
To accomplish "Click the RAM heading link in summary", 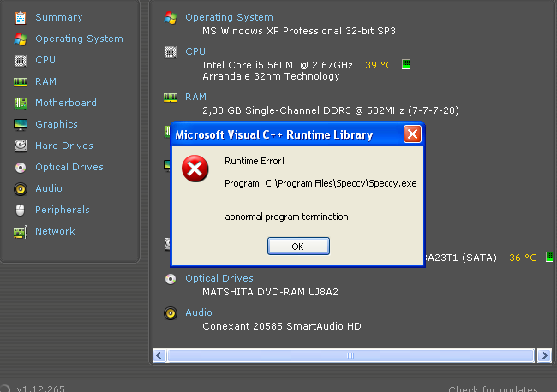I will (195, 97).
